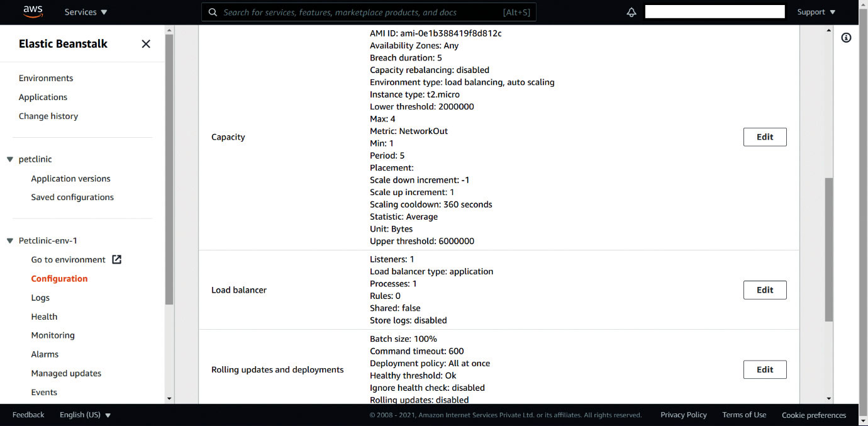Edit the Load balancer settings
This screenshot has height=426, width=868.
coord(764,290)
